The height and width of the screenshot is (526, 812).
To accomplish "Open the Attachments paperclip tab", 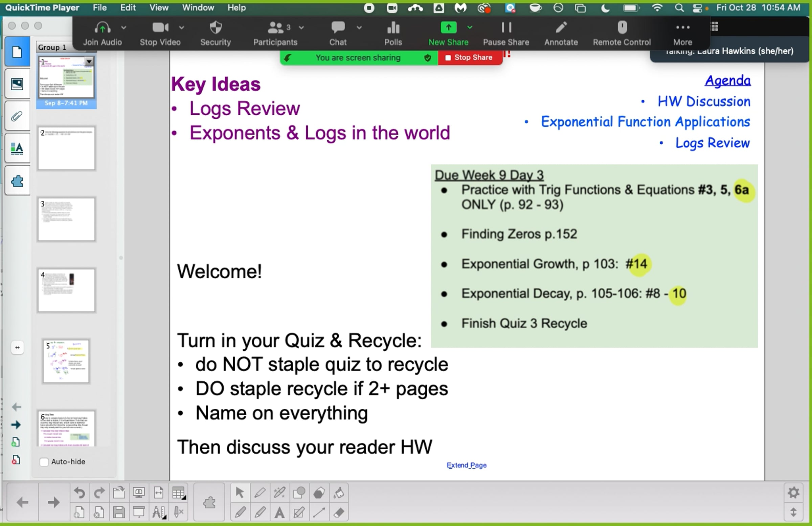I will [17, 117].
